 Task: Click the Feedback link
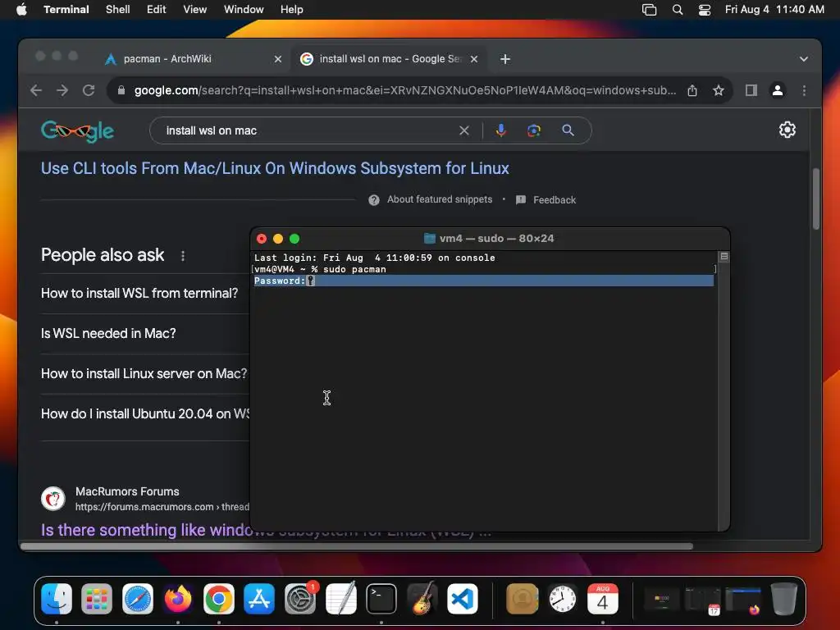[555, 200]
